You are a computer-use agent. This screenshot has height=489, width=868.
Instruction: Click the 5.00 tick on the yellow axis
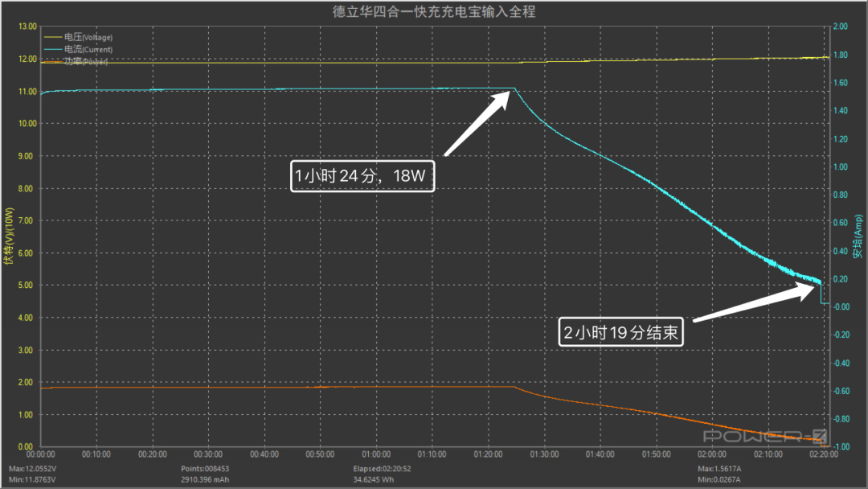[26, 286]
